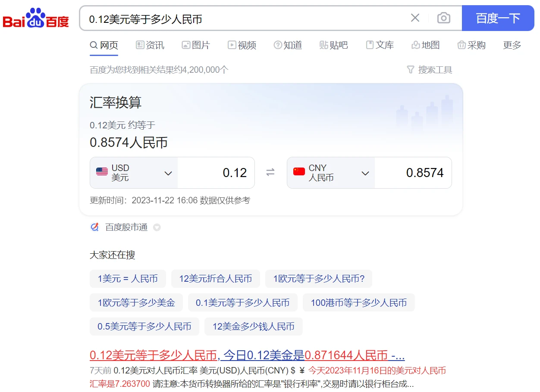
Task: Click the 百度股市通 logo icon
Action: (95, 227)
